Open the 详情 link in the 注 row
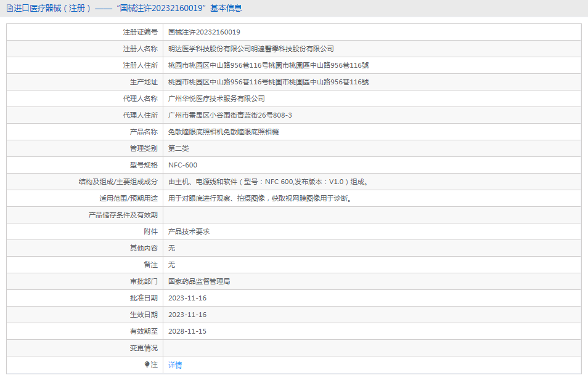The width and height of the screenshot is (588, 378). tap(175, 365)
